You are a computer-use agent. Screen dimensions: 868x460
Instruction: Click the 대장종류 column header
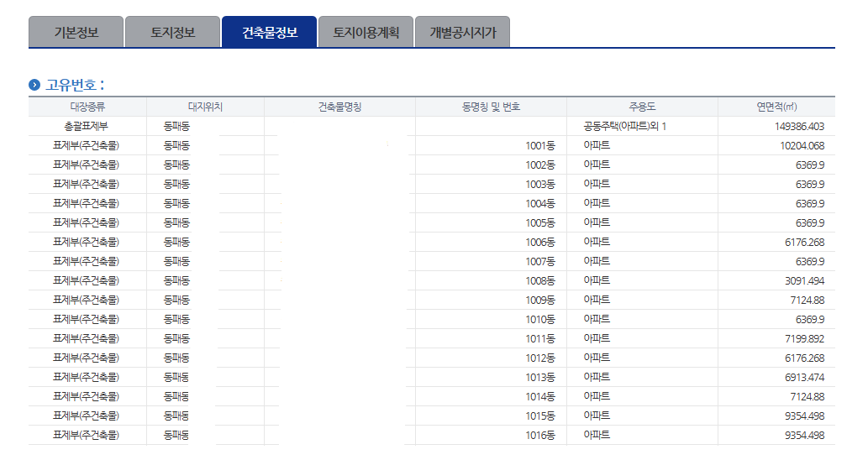point(87,107)
